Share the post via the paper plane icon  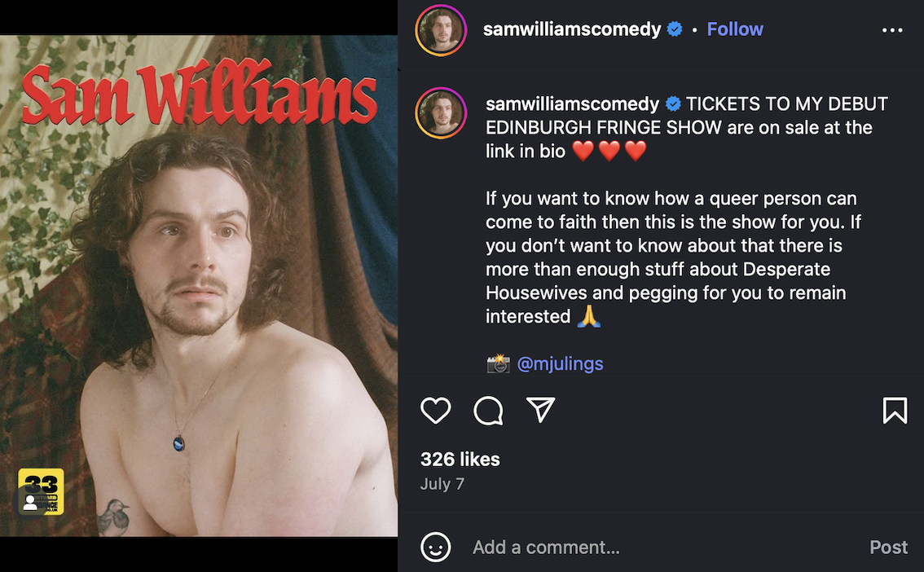pos(540,411)
